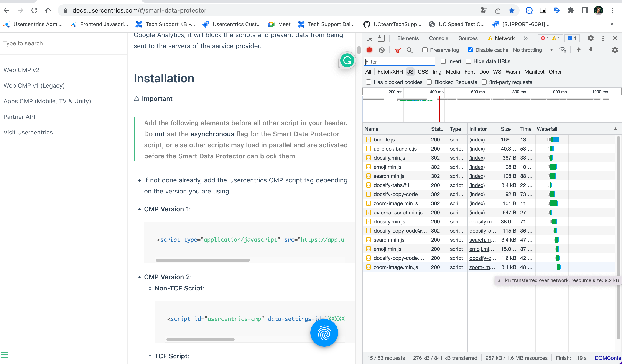
Task: Open network conditions wifi icon
Action: pos(563,50)
